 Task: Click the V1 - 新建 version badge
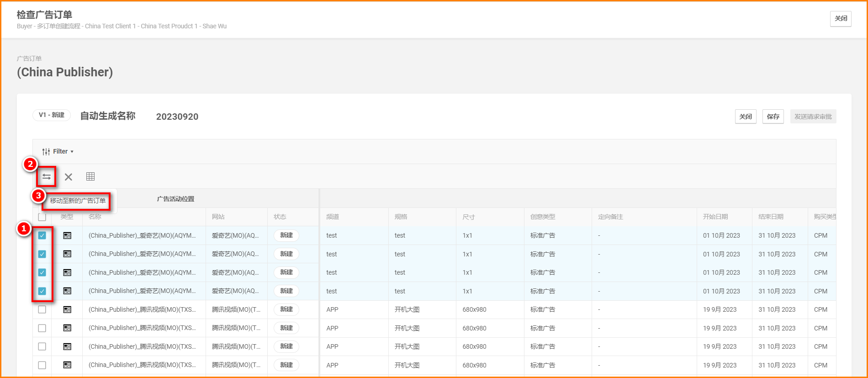point(52,115)
